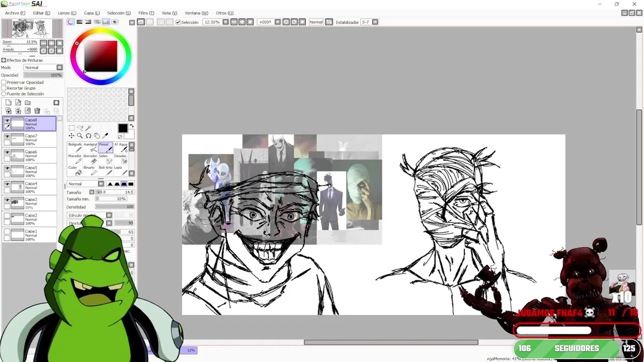This screenshot has height=362, width=644.
Task: Select the Deselec. deselect pen tool
Action: click(x=121, y=159)
